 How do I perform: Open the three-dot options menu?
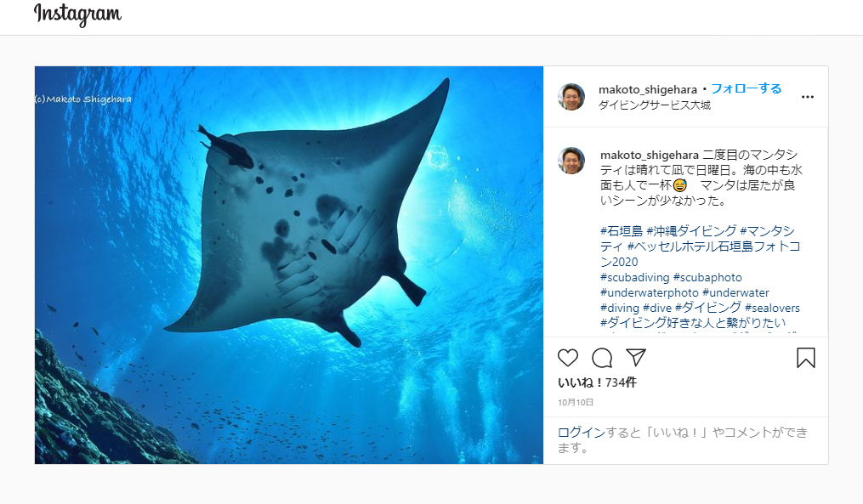(808, 97)
